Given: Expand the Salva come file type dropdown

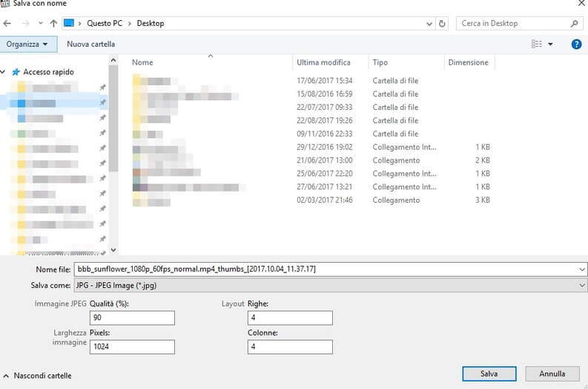Looking at the screenshot, I should [581, 284].
